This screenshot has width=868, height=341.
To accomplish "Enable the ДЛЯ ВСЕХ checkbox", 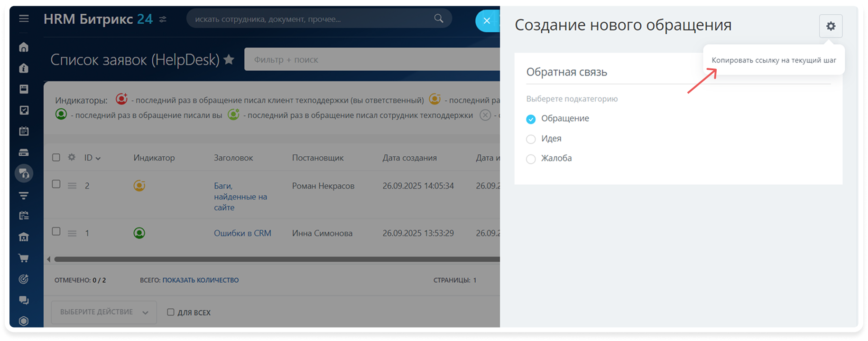I will tap(171, 313).
